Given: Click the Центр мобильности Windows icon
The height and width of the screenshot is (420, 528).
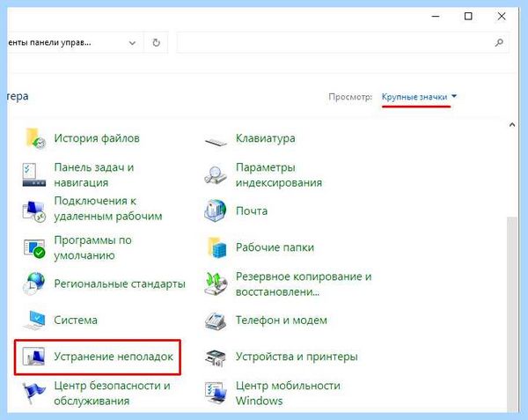Looking at the screenshot, I should [216, 393].
